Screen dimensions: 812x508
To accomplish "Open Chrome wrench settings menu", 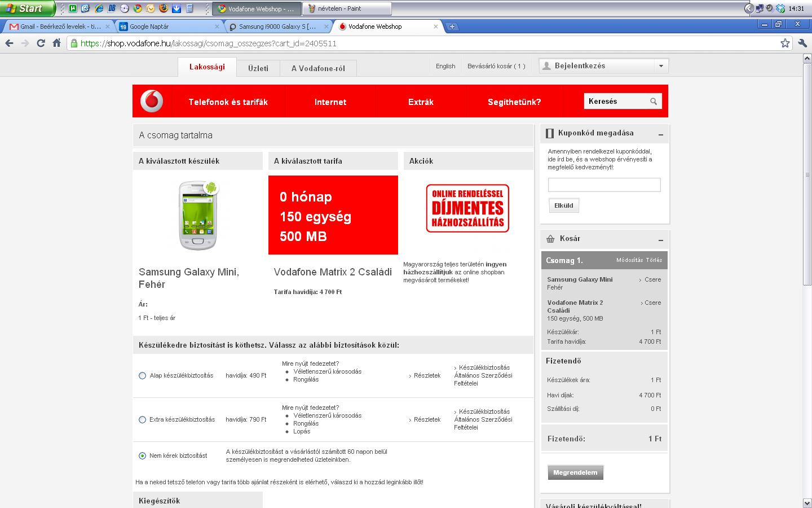I will point(803,43).
